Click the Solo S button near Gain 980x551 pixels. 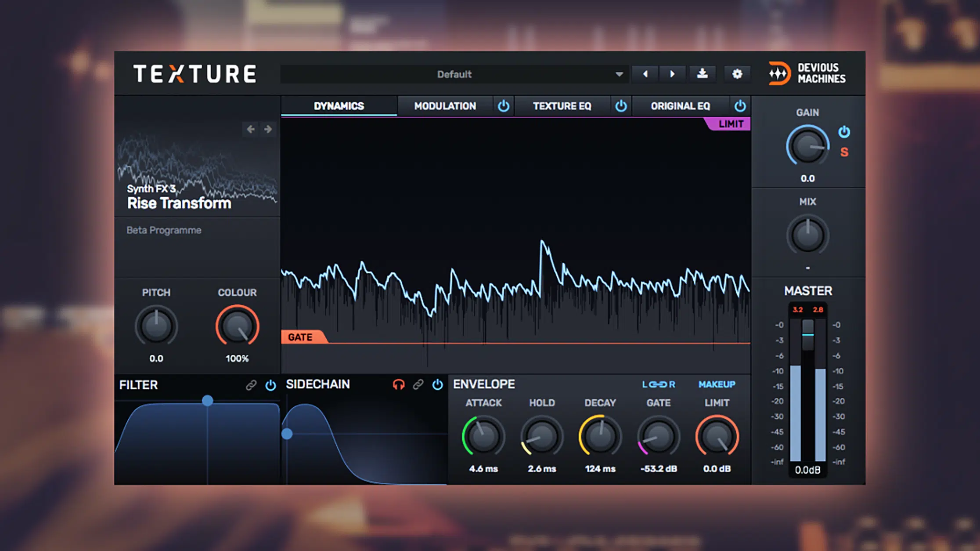844,152
